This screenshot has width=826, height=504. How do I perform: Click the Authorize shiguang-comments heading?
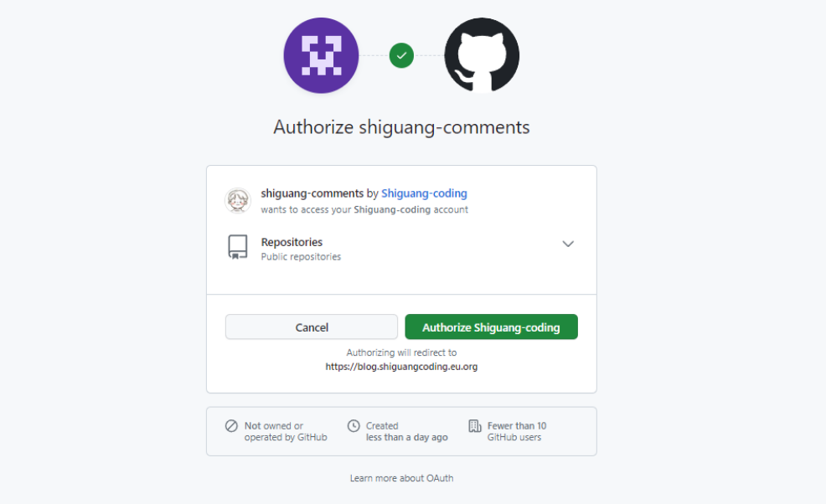click(x=401, y=127)
